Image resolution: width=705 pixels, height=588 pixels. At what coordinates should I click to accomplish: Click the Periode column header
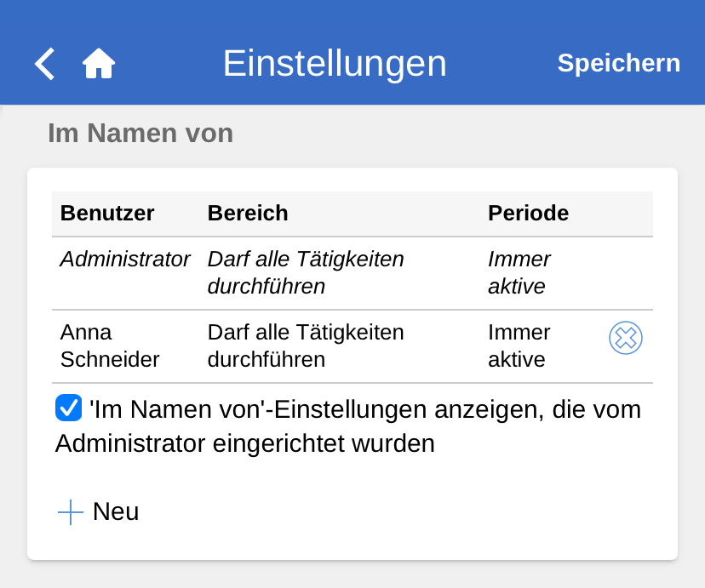click(528, 213)
